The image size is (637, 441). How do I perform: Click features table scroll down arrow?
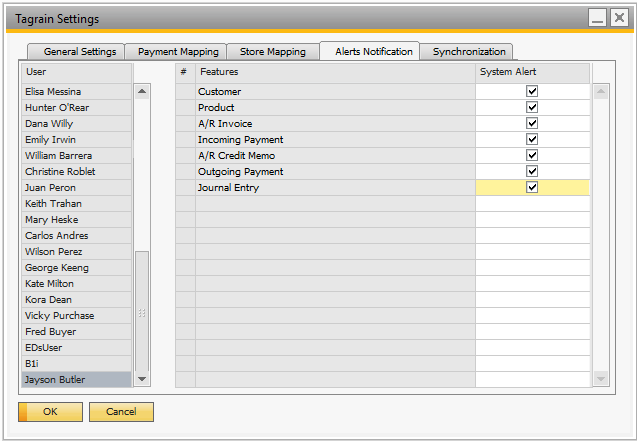tap(601, 379)
